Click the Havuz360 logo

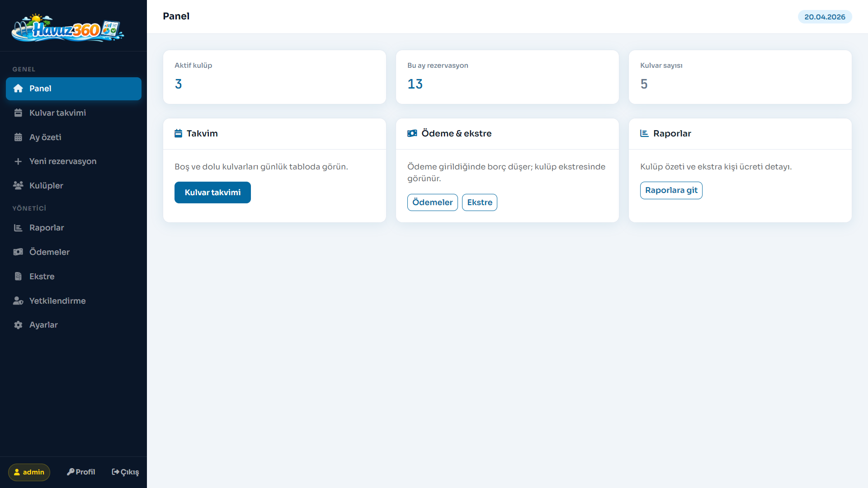click(x=68, y=28)
